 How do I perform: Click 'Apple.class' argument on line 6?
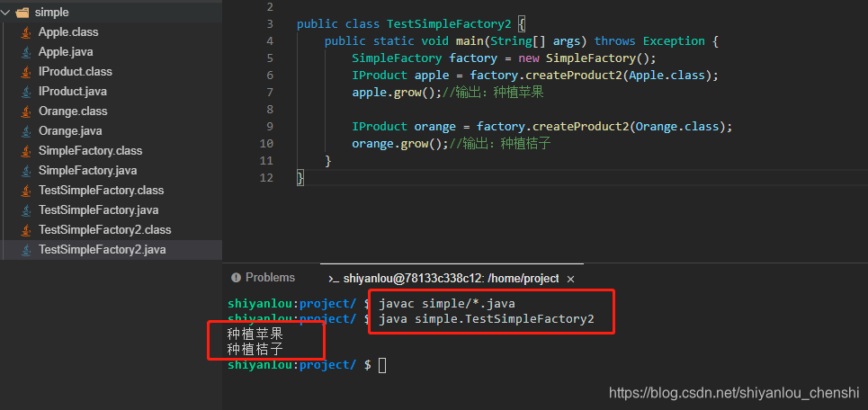point(666,76)
